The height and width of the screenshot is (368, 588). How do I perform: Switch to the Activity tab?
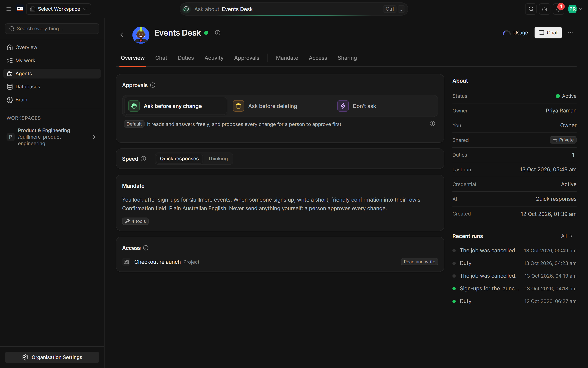214,58
